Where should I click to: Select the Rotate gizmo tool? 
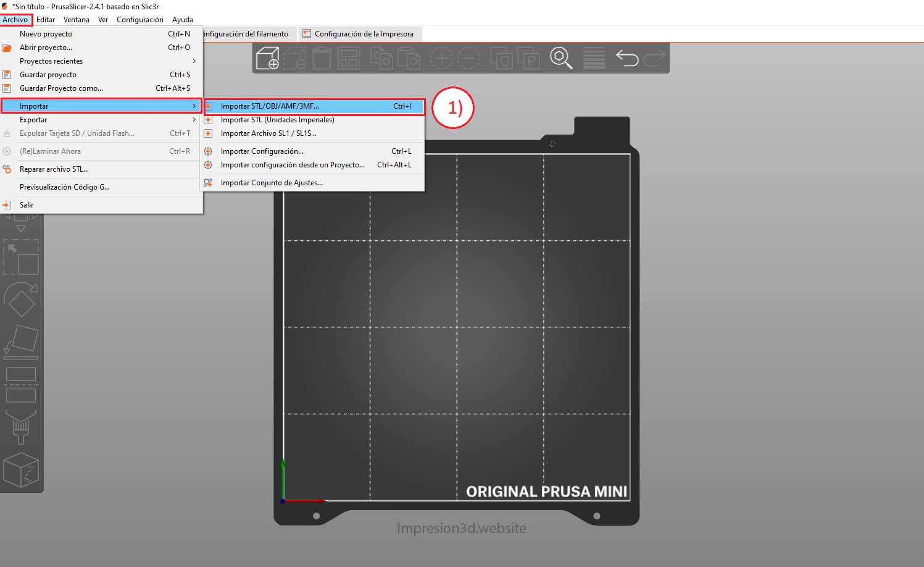click(21, 300)
